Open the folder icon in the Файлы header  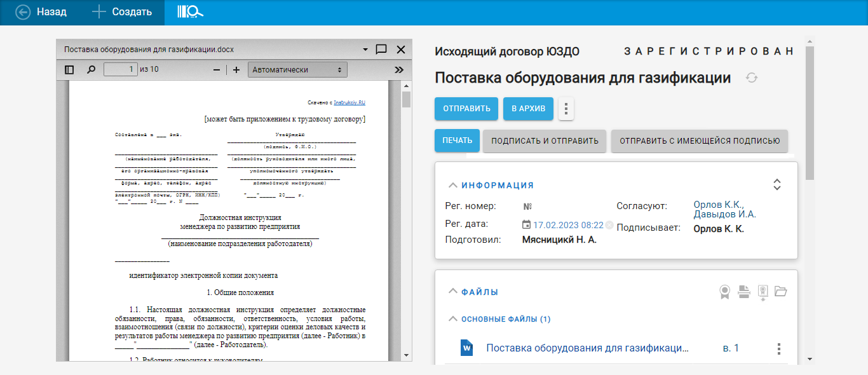point(781,292)
